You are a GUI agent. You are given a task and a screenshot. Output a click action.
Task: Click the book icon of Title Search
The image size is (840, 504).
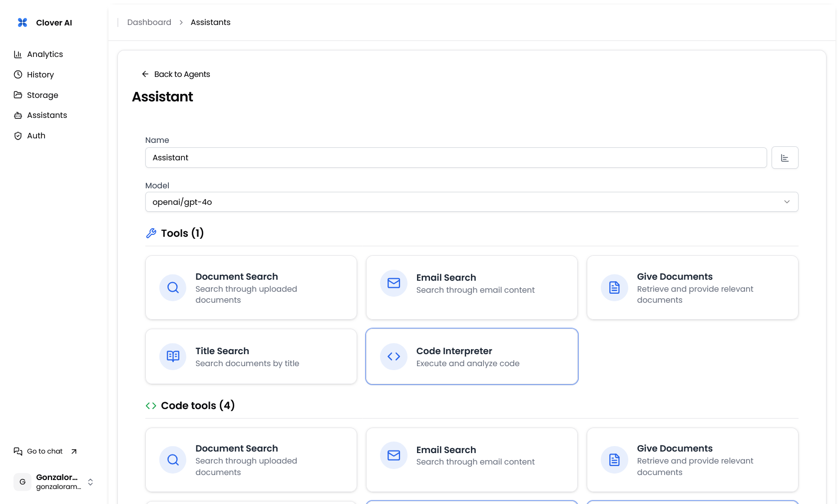click(x=173, y=356)
